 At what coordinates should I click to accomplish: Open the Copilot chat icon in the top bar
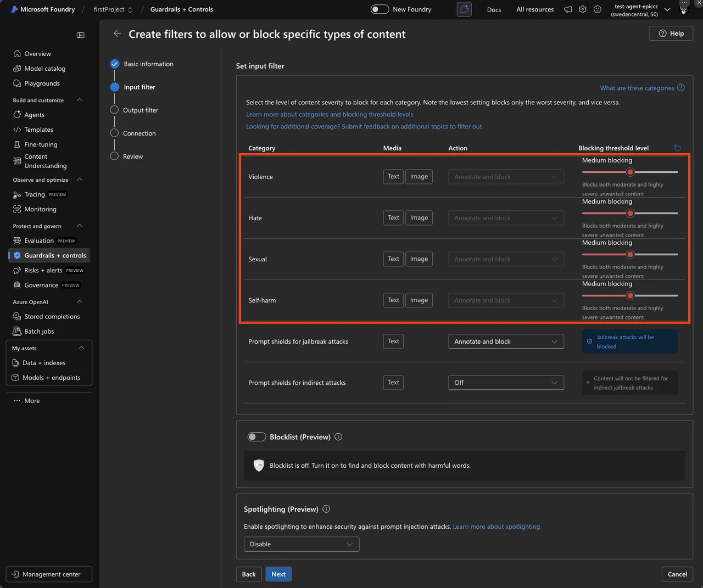click(464, 9)
